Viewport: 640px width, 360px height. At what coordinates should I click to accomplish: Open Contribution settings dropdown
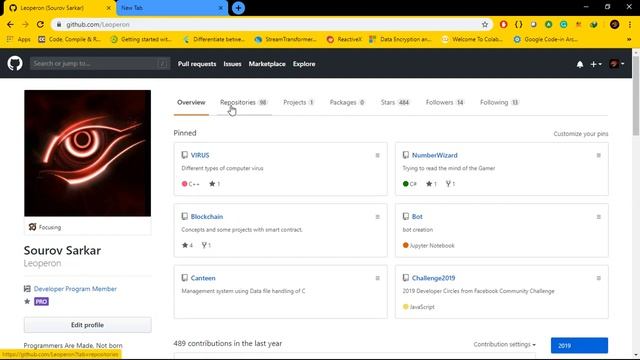point(504,344)
